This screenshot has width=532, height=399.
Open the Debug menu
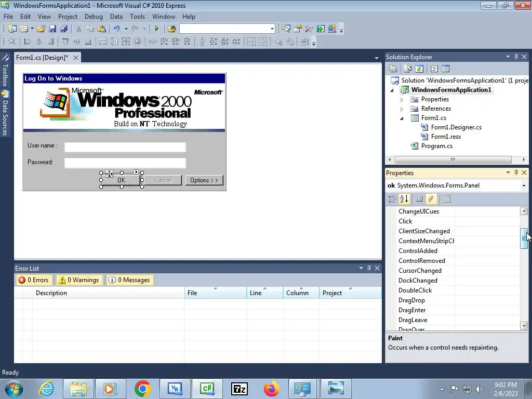coord(94,17)
